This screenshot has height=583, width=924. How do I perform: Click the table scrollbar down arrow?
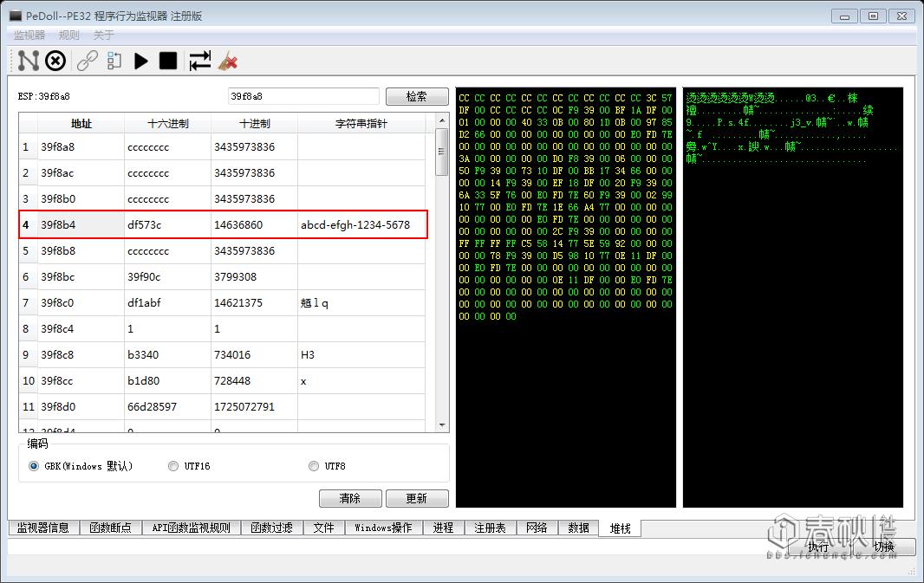(x=442, y=424)
